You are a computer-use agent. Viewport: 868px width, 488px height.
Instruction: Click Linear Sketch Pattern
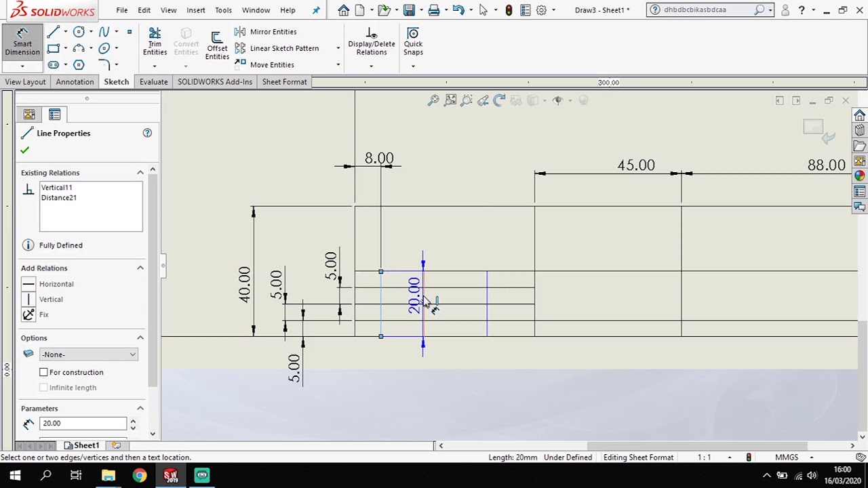pos(277,48)
